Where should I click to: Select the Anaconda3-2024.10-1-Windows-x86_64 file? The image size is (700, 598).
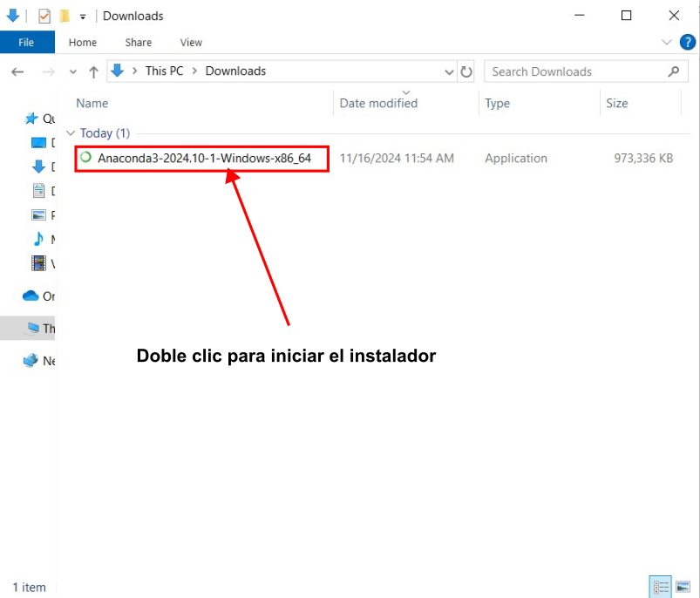tap(205, 159)
